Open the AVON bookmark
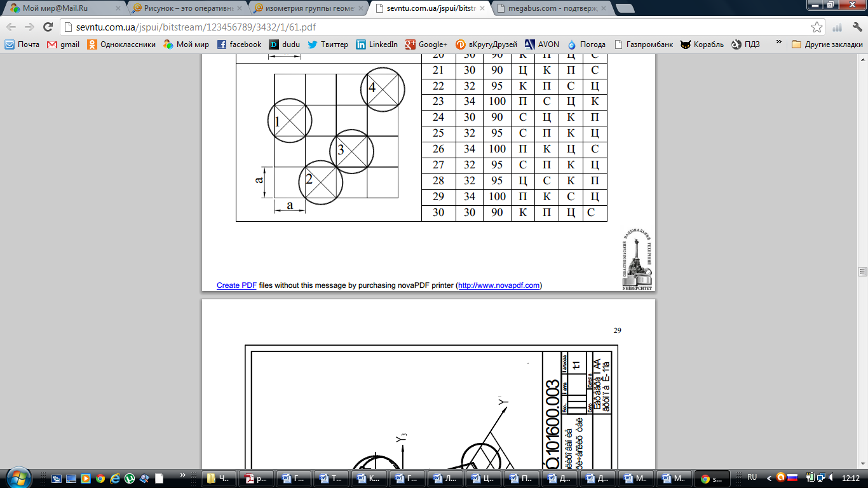Image resolution: width=868 pixels, height=488 pixels. (542, 44)
